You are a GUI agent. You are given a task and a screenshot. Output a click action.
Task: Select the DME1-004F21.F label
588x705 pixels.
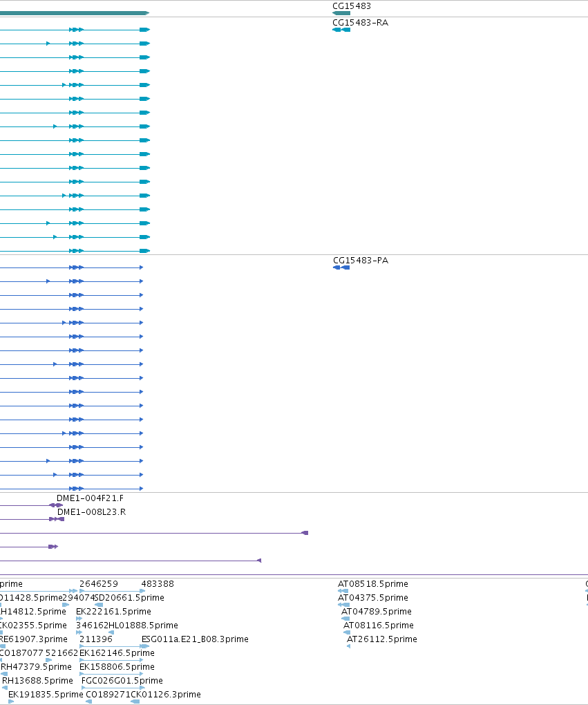point(90,498)
